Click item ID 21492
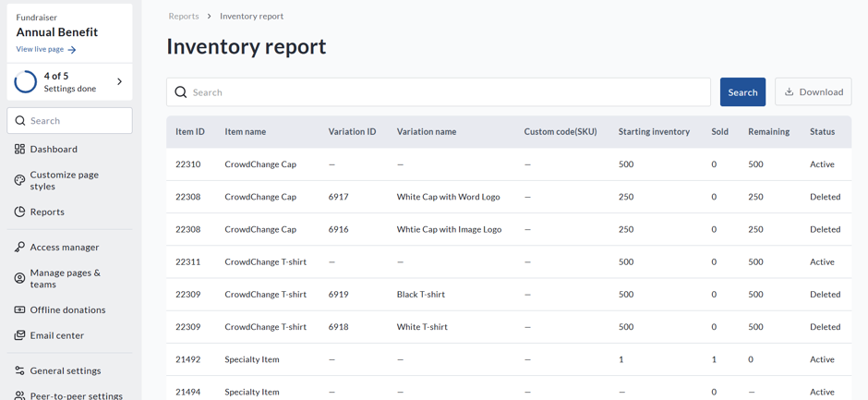 pos(188,359)
